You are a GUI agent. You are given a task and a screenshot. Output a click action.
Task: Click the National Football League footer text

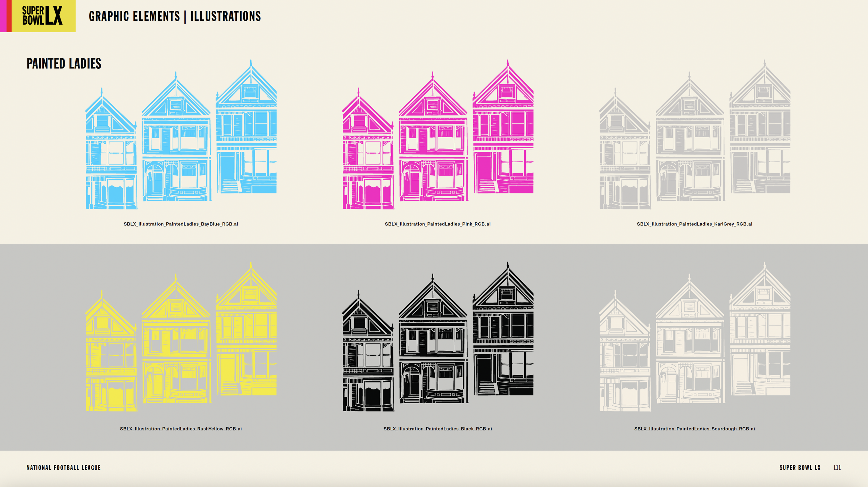(x=64, y=468)
